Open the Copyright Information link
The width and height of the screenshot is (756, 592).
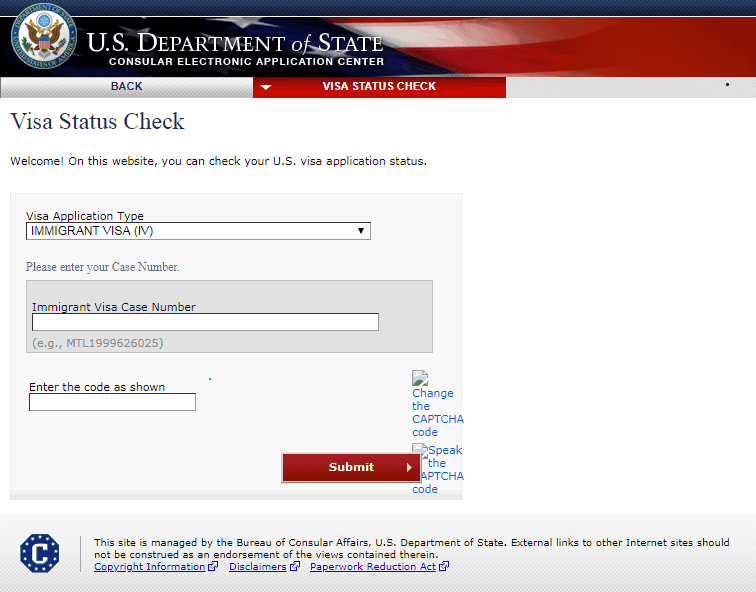[149, 567]
